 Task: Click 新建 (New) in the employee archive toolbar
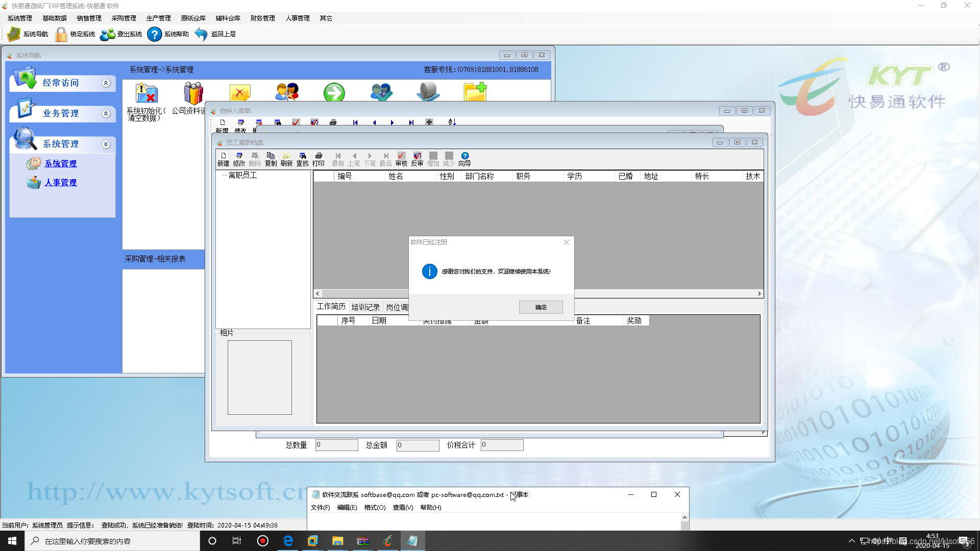tap(223, 159)
